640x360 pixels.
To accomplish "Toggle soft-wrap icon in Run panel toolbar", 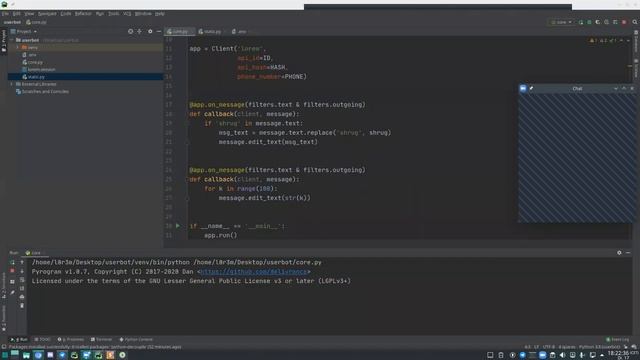I will (22, 280).
